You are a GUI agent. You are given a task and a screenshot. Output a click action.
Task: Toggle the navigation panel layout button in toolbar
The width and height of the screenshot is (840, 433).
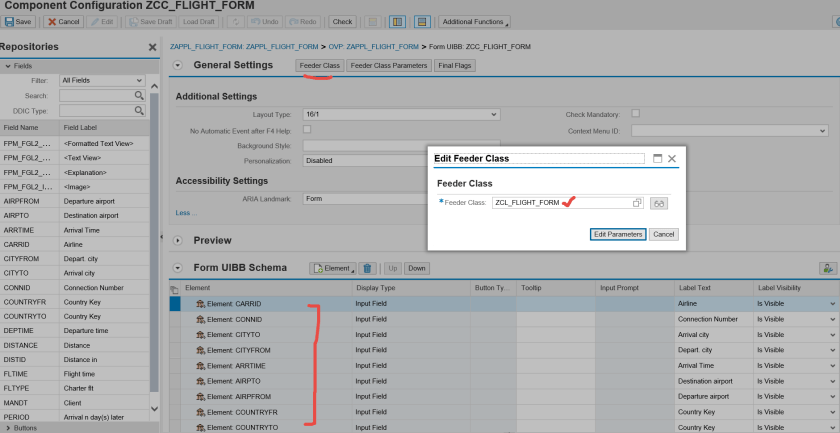[397, 21]
